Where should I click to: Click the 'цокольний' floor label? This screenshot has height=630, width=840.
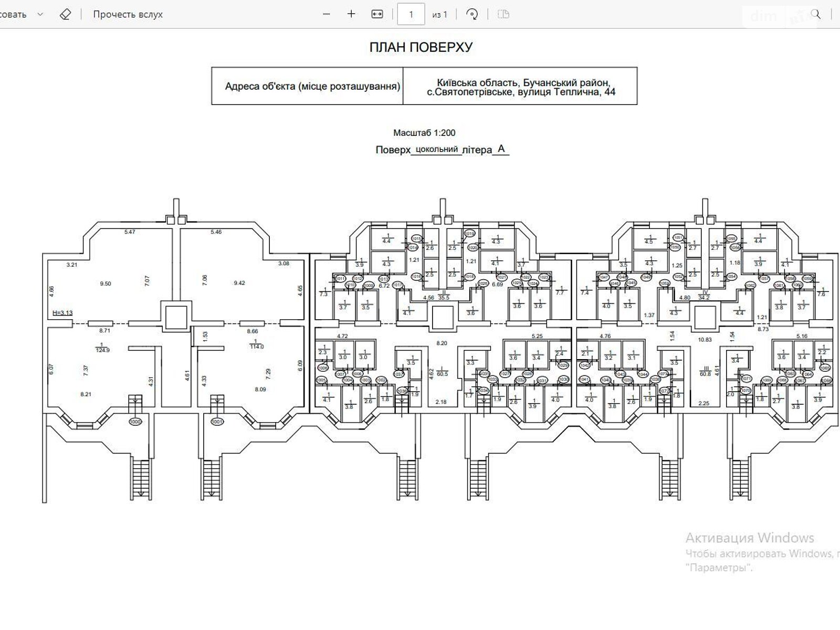point(437,149)
